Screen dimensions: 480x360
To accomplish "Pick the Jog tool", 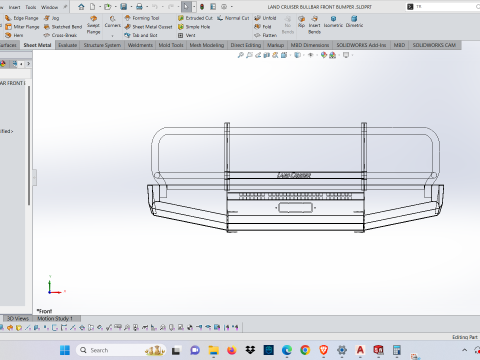I will coord(52,18).
